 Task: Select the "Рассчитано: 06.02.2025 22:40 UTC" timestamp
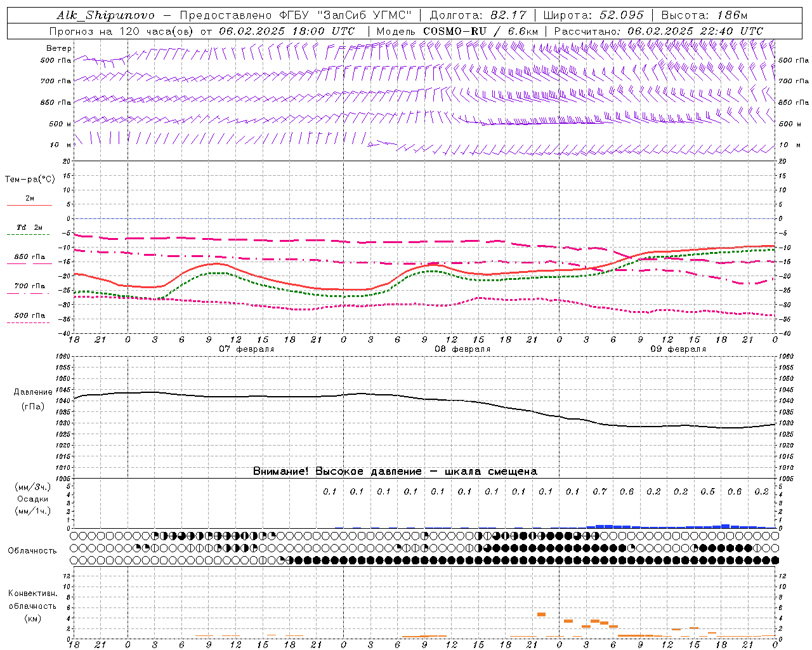(x=658, y=31)
